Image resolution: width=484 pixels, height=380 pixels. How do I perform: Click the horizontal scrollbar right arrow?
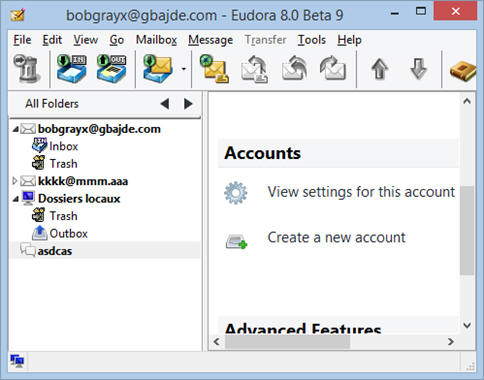point(451,342)
